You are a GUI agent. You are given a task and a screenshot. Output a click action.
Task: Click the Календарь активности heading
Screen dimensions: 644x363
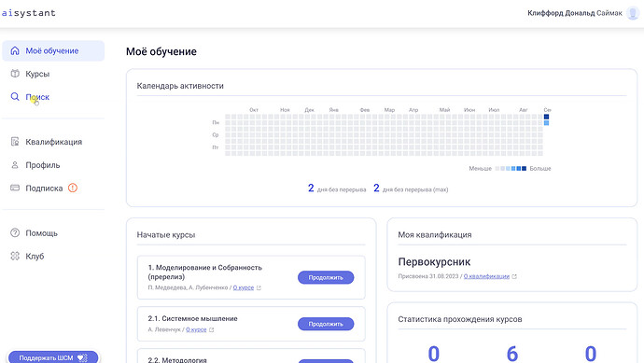180,86
